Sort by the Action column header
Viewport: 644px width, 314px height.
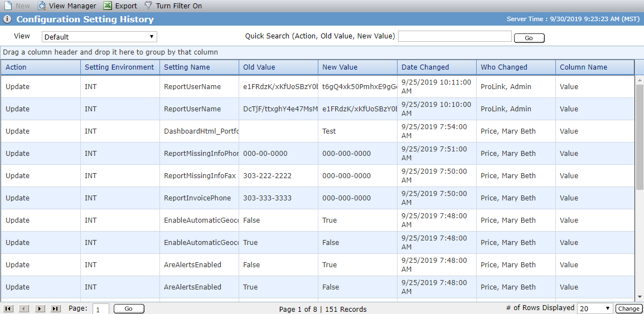(41, 67)
